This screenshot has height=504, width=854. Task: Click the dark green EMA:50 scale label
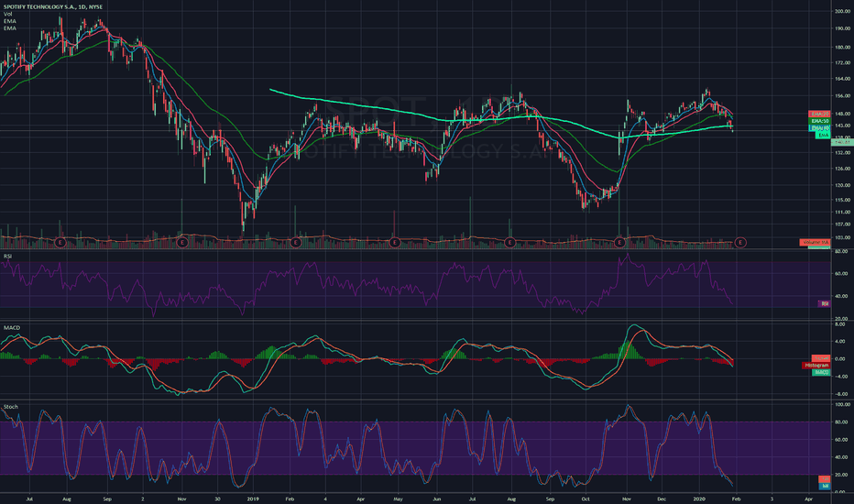pos(819,121)
